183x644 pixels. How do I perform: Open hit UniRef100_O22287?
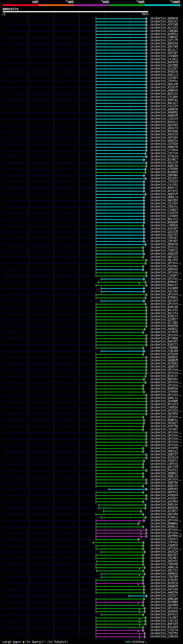click(164, 68)
